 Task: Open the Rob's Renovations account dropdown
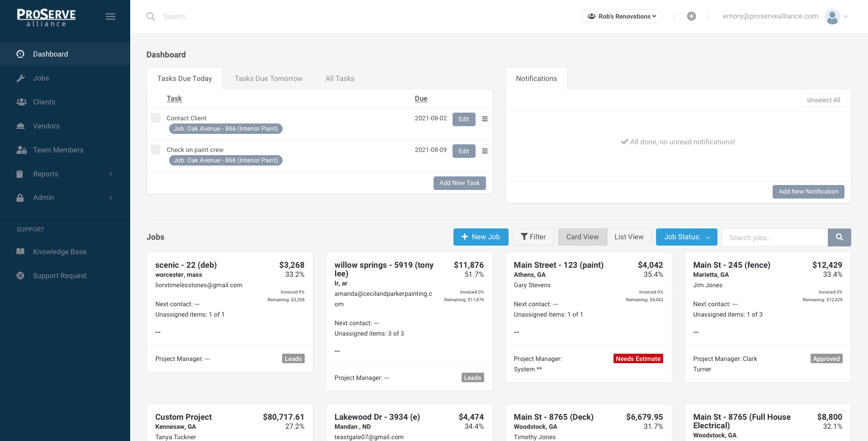(x=622, y=16)
